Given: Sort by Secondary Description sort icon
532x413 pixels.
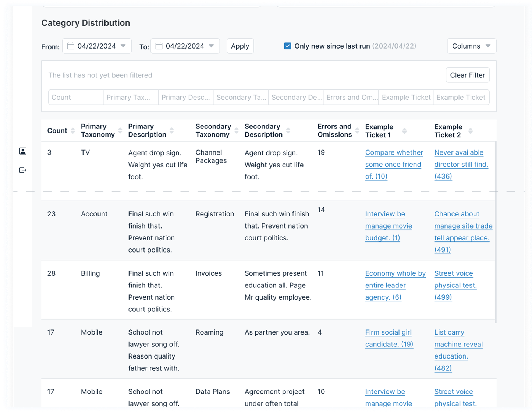Looking at the screenshot, I should 288,131.
